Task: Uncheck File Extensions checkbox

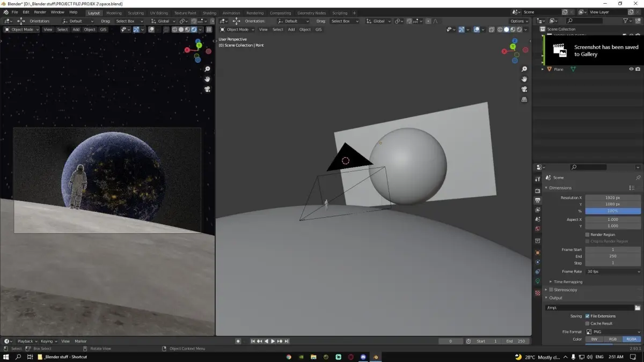Action: pyautogui.click(x=588, y=316)
